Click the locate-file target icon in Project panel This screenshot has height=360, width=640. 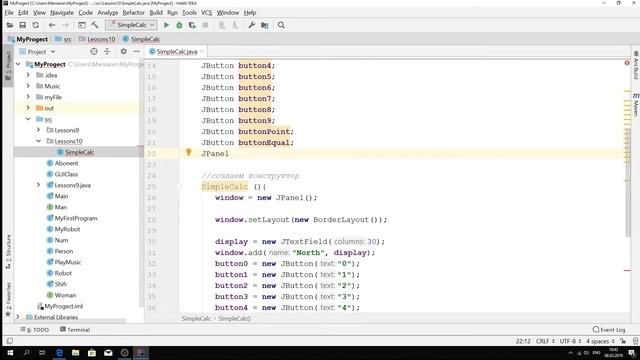tap(94, 51)
